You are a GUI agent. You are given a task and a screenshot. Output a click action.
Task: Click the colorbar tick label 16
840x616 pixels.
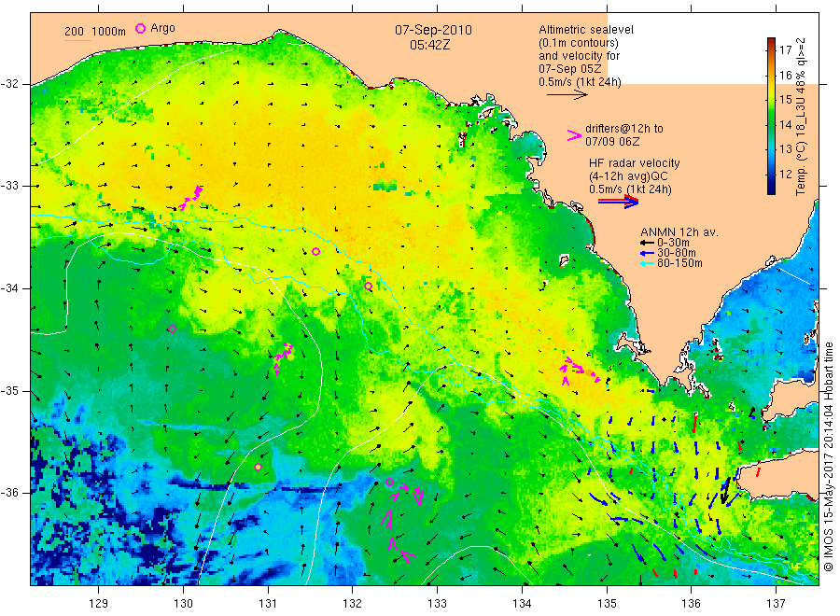click(785, 75)
